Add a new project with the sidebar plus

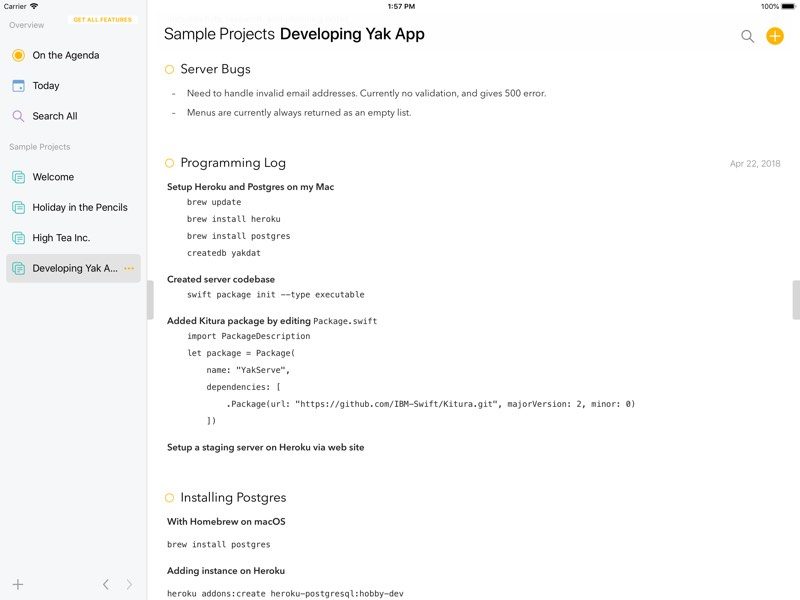click(18, 584)
